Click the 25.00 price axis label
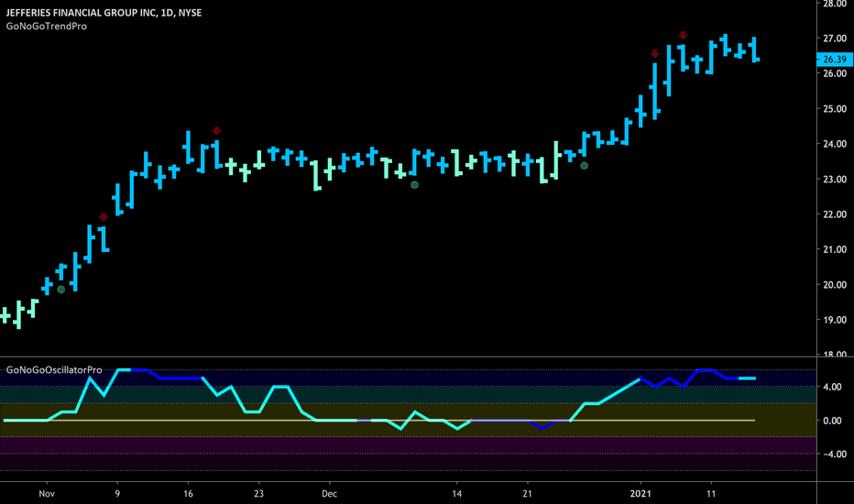The image size is (854, 504). tap(835, 109)
